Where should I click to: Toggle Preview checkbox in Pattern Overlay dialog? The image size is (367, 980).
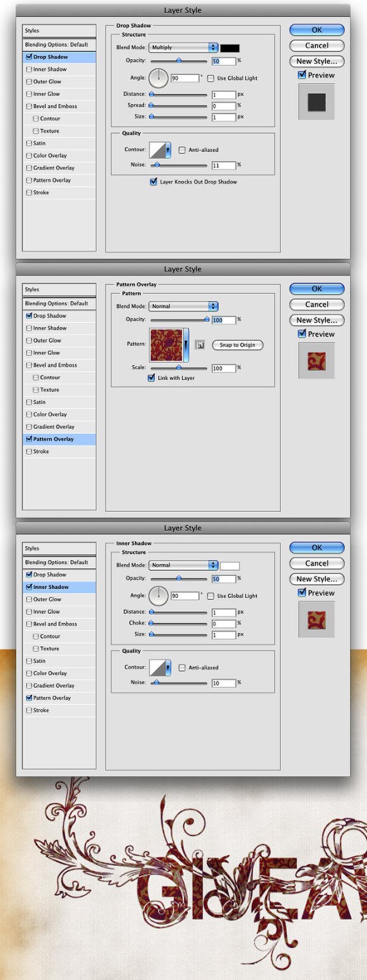pos(302,334)
